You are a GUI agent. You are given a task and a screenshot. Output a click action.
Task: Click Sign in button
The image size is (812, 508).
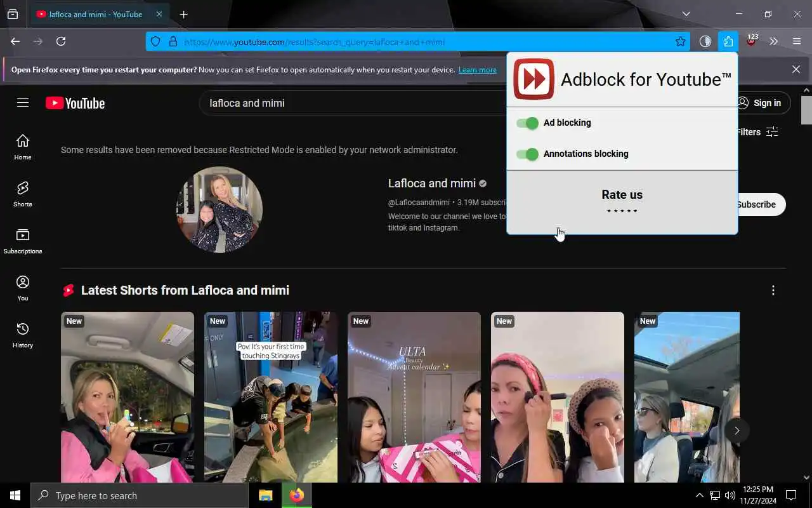[x=761, y=103]
